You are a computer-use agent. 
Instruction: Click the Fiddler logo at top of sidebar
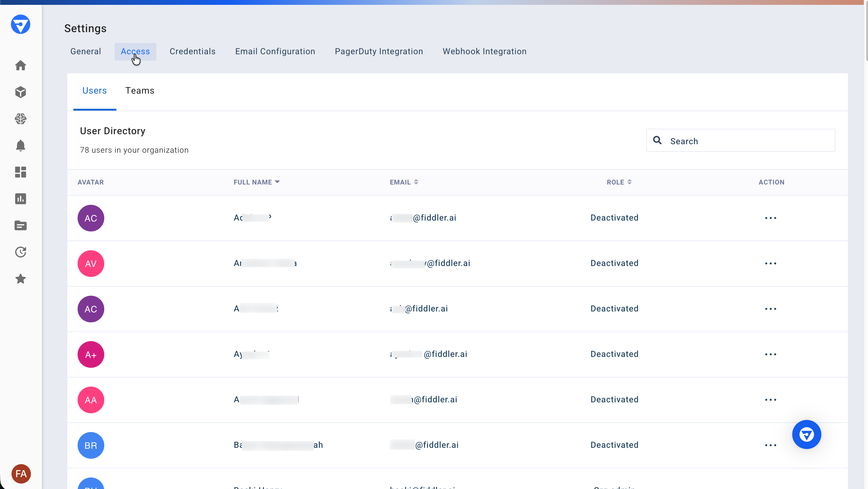coord(21,24)
